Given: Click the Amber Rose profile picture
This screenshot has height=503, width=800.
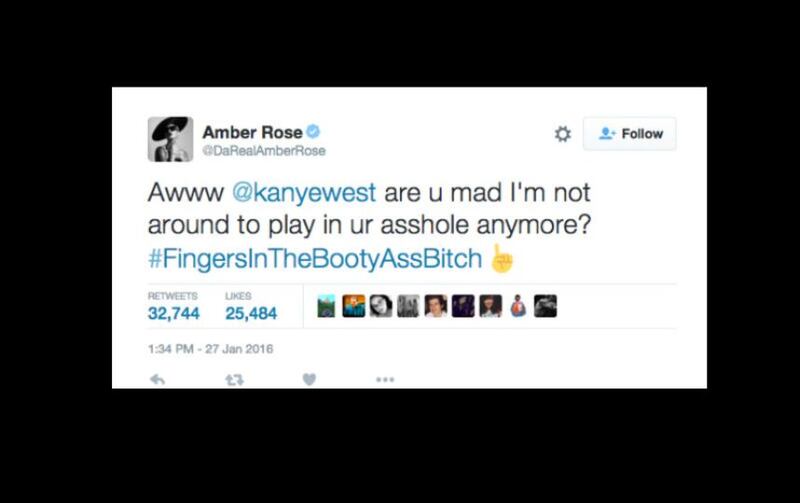Looking at the screenshot, I should (170, 139).
